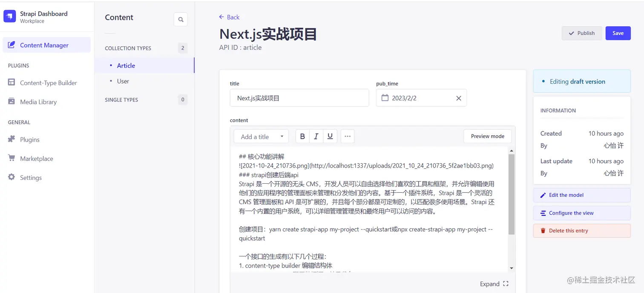This screenshot has height=293, width=644.
Task: Search content types with magnifier icon
Action: (181, 20)
